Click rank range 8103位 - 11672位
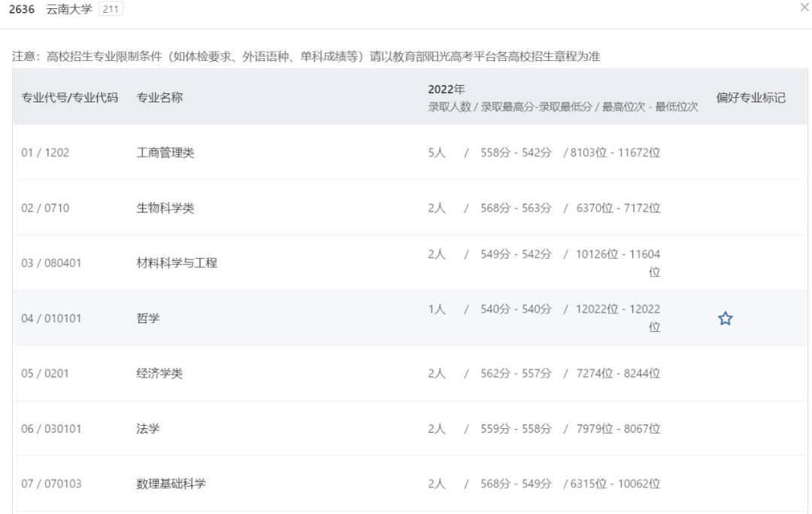This screenshot has height=514, width=812. coord(615,152)
